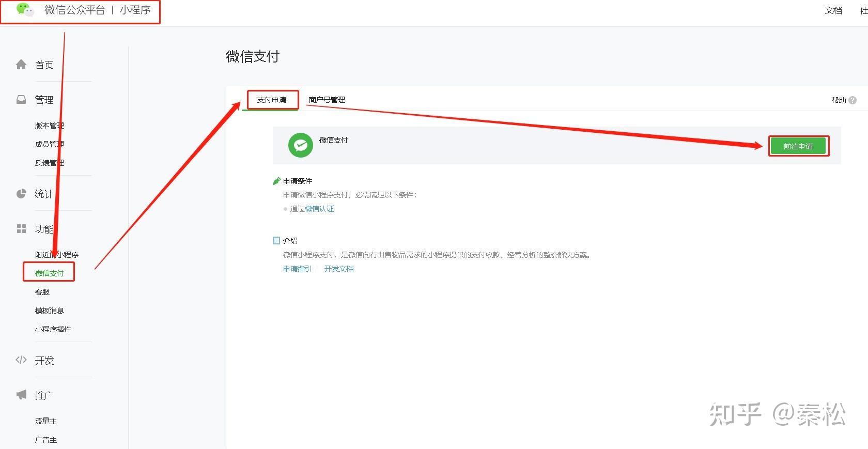
Task: Click the 管理 section heading
Action: (x=44, y=100)
